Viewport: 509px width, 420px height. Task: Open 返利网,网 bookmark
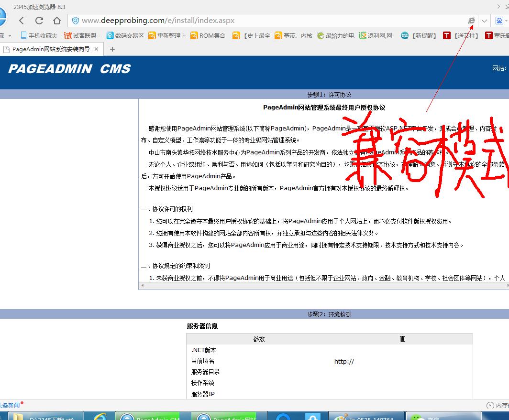pyautogui.click(x=376, y=35)
